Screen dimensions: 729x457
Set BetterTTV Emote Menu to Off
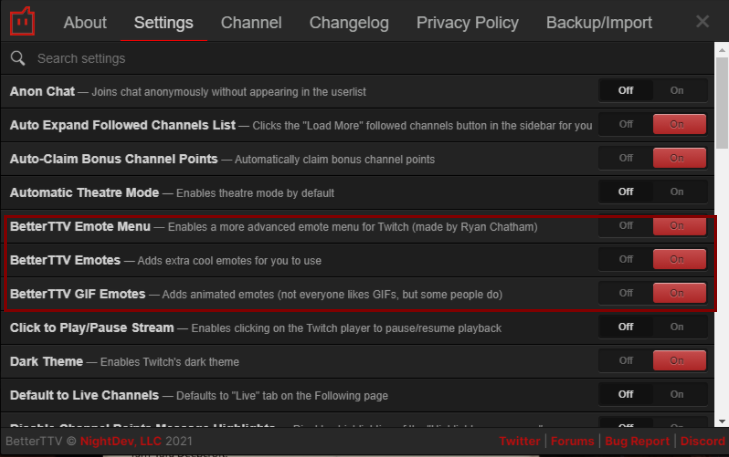(x=626, y=226)
